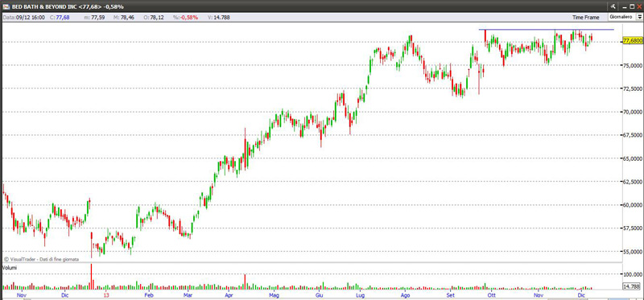Select the blue horizontal resistance line
The width and height of the screenshot is (644, 300).
[x=547, y=30]
